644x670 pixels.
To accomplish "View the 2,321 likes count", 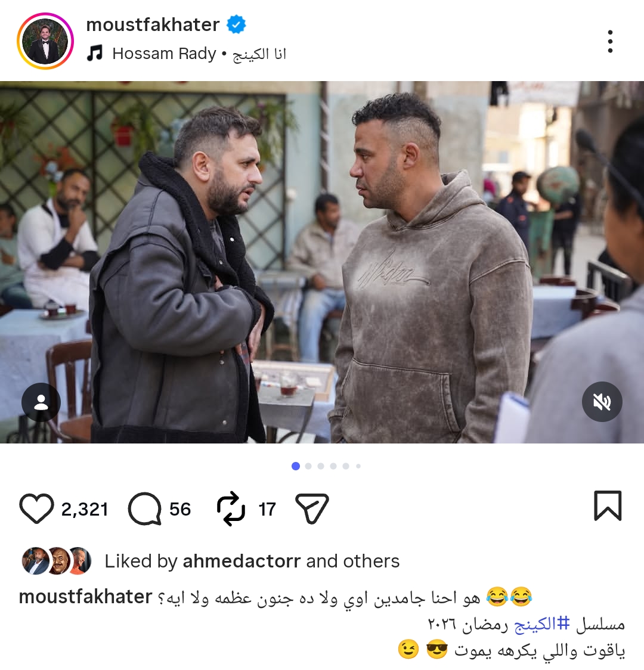I will (x=85, y=509).
